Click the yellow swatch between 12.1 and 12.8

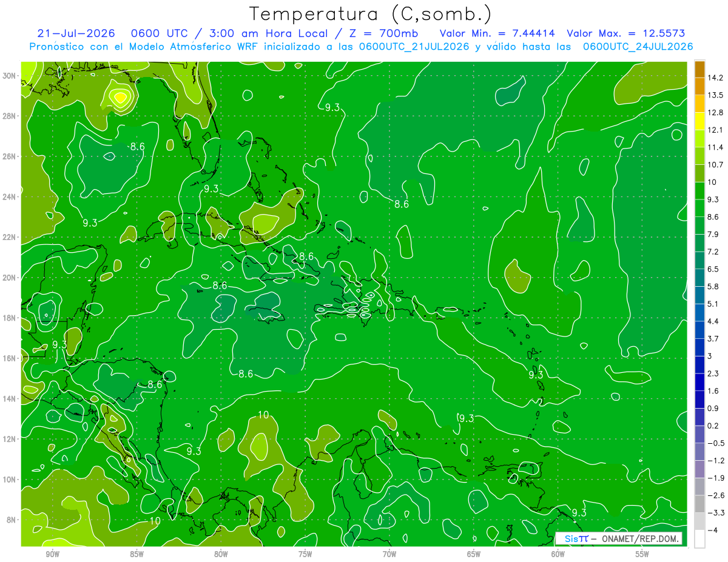699,121
